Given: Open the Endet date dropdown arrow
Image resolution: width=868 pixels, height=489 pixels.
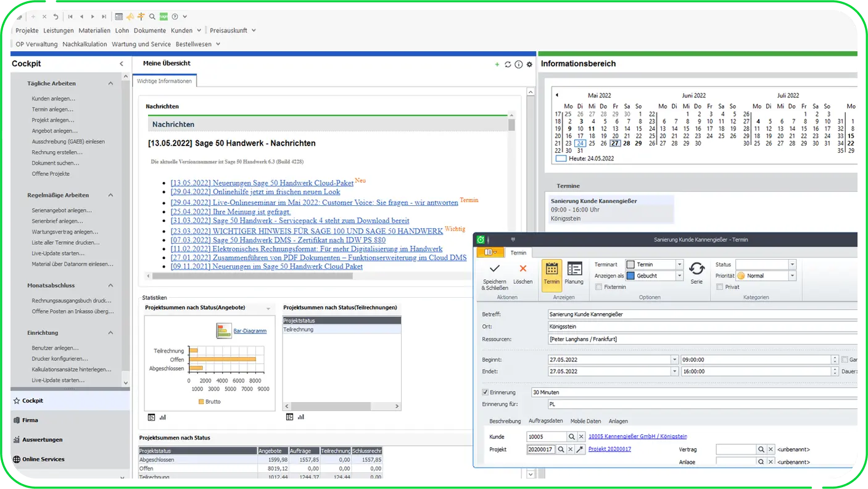Looking at the screenshot, I should (x=674, y=371).
